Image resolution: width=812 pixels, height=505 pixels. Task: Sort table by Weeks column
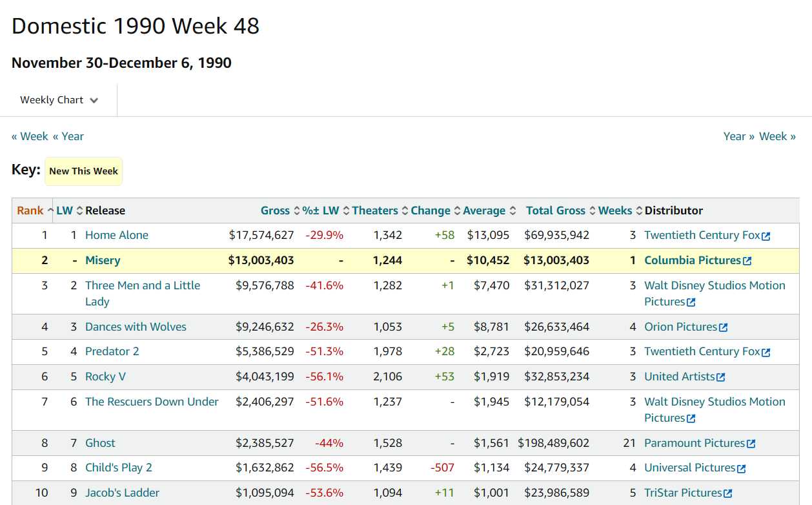pyautogui.click(x=620, y=211)
